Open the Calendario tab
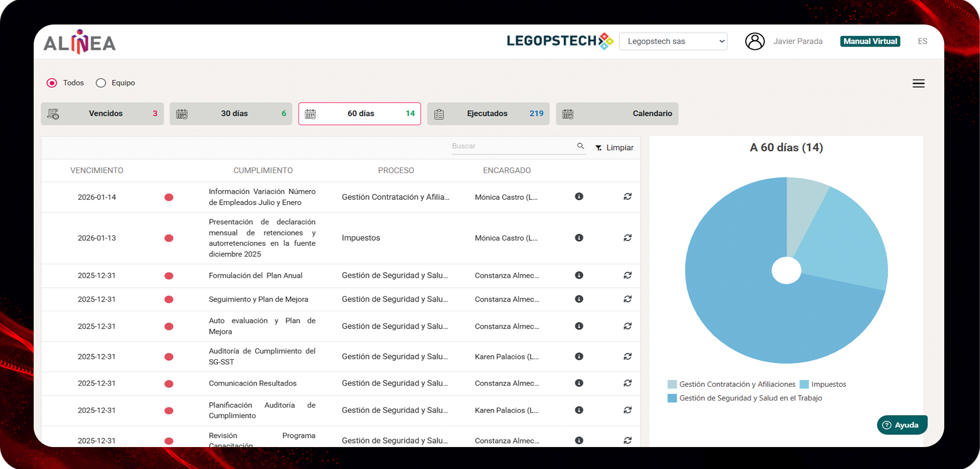The image size is (980, 469). point(617,114)
